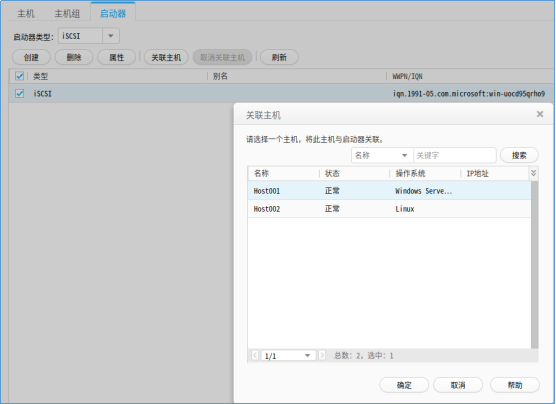Select the iqn.1991-05.com.microsoft IQN cell

coord(469,94)
